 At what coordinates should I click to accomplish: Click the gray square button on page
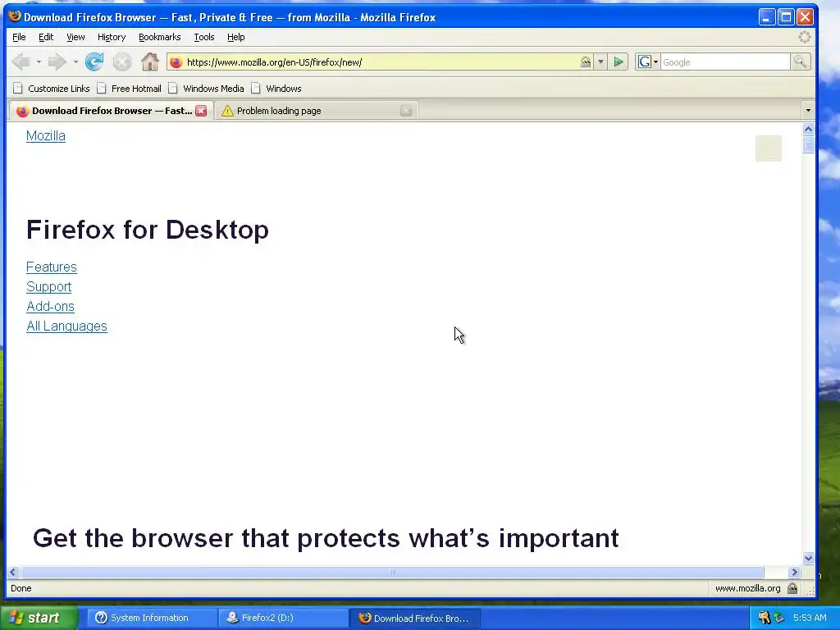768,148
